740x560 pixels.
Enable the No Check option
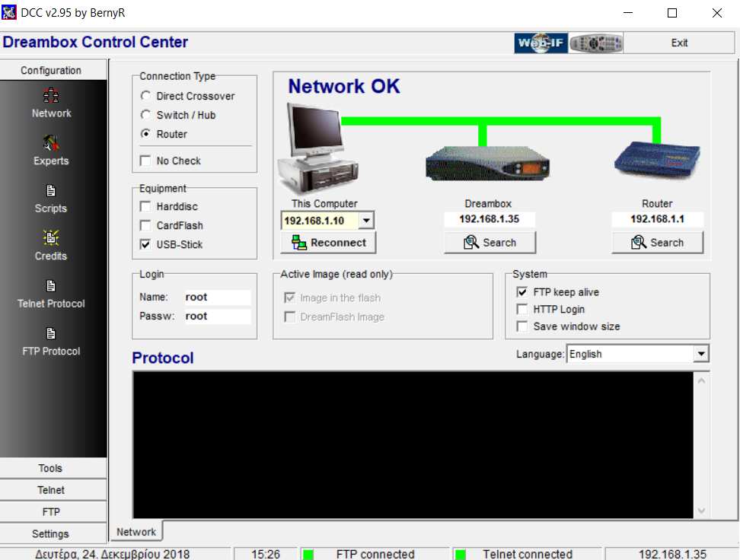point(145,161)
